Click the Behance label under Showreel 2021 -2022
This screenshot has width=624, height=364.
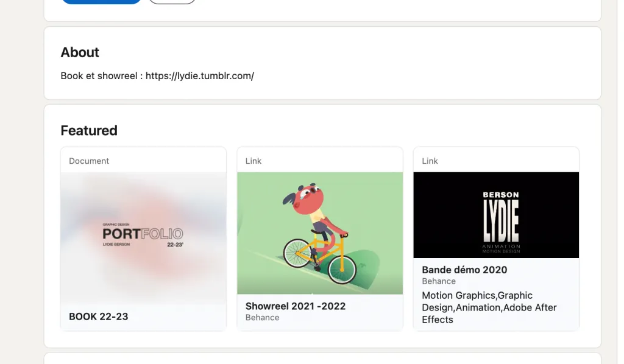[262, 318]
